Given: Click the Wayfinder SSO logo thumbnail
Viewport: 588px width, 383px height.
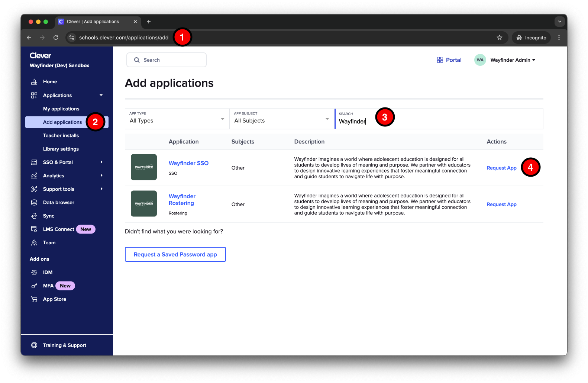Looking at the screenshot, I should tap(144, 167).
